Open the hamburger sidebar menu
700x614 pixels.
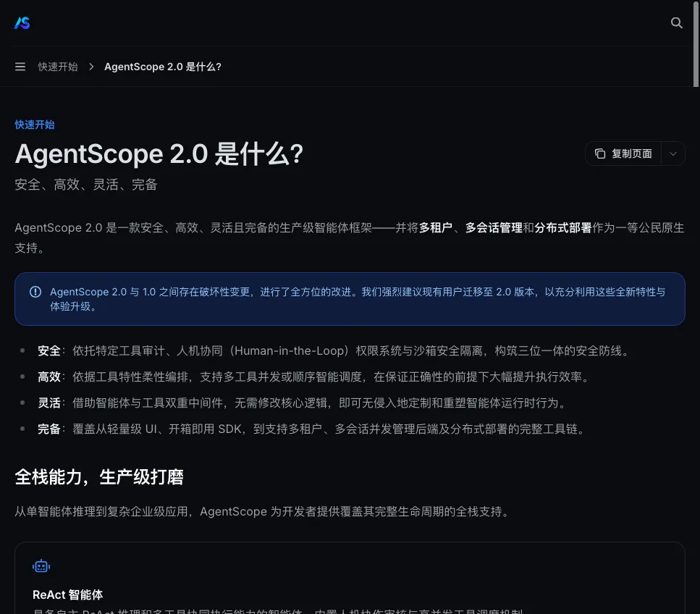click(20, 67)
